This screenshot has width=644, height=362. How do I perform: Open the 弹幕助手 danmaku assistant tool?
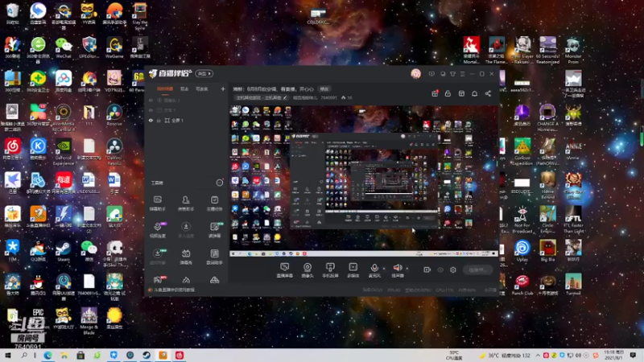[157, 204]
